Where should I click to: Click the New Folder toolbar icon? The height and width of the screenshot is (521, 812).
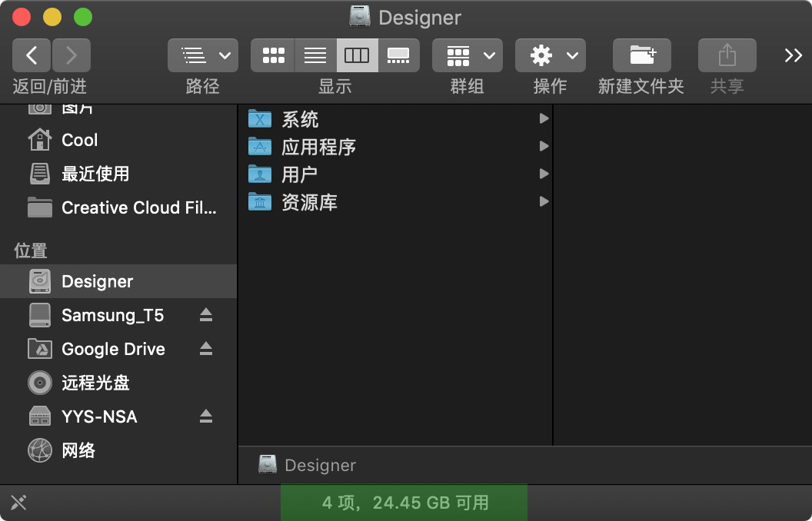point(642,55)
